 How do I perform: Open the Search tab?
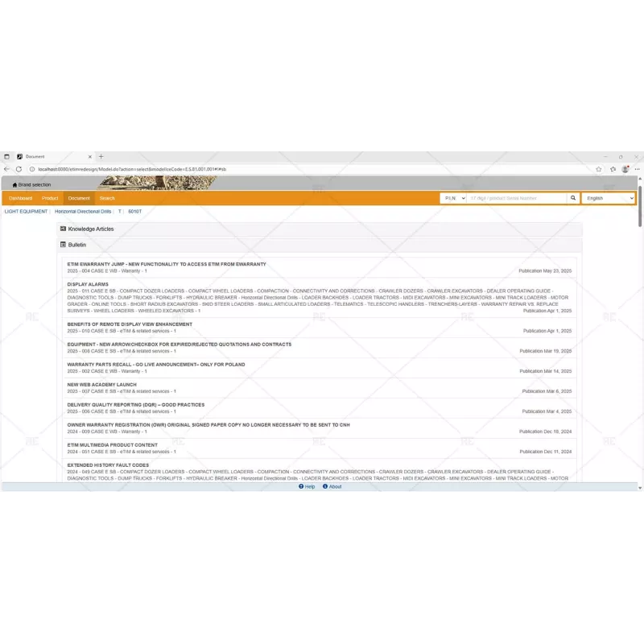107,198
